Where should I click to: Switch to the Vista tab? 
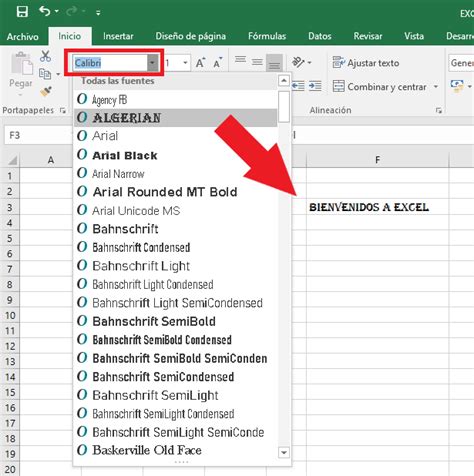click(414, 36)
